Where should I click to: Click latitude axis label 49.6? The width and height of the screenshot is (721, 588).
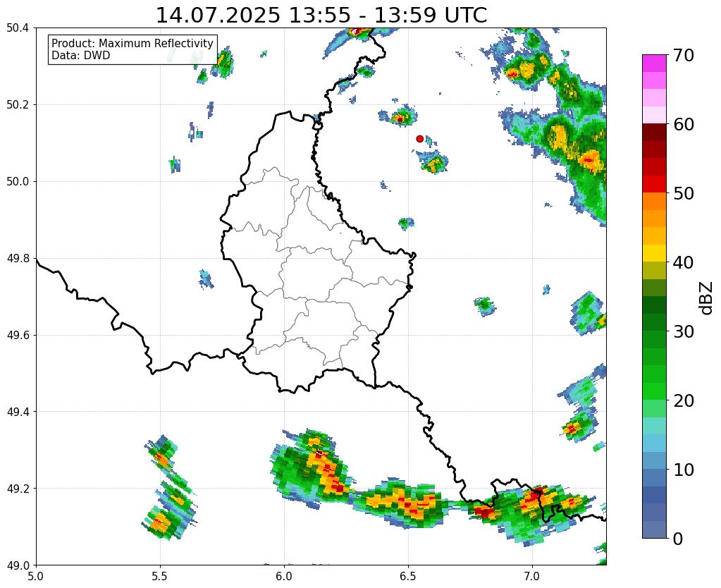(x=18, y=336)
